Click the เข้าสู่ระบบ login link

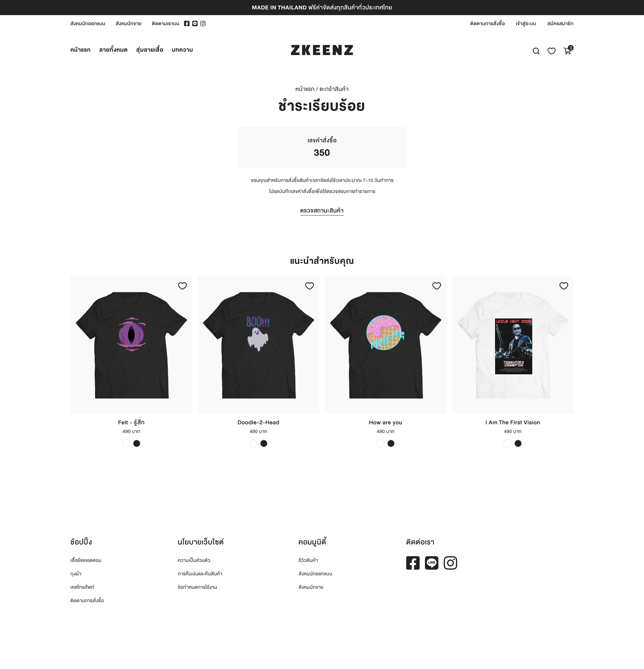coord(526,23)
